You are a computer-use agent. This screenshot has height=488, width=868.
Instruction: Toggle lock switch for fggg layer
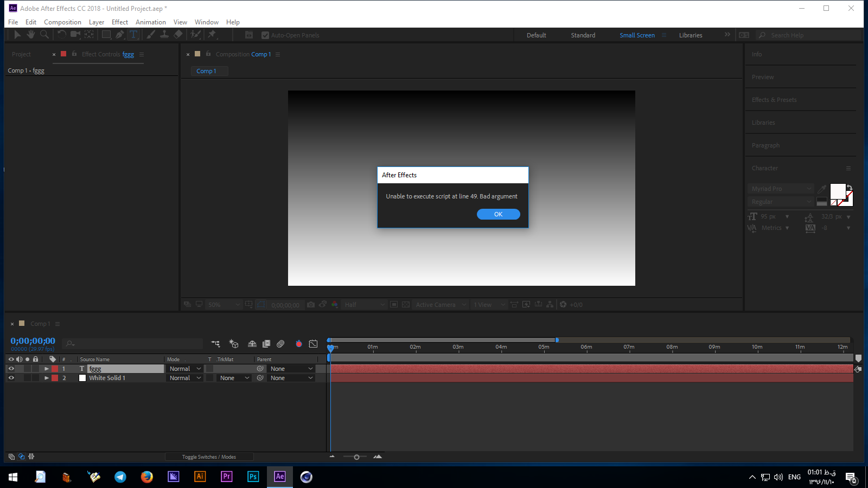[35, 369]
